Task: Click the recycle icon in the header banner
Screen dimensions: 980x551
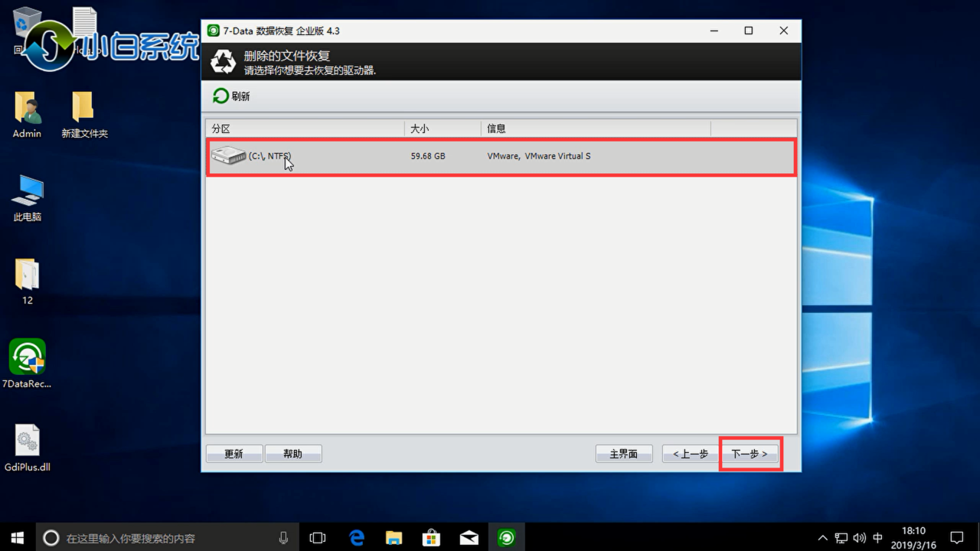Action: click(224, 62)
